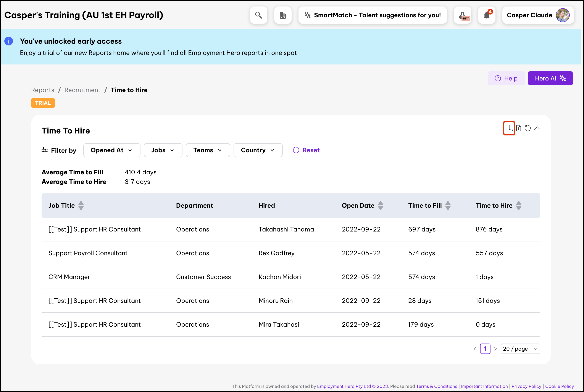Open the Opened At filter dropdown

click(111, 150)
